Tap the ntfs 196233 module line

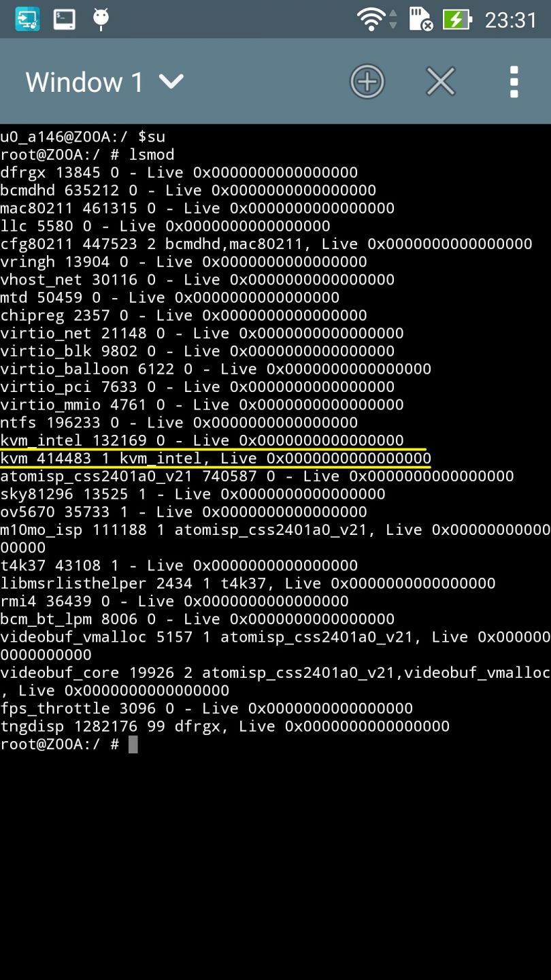(x=179, y=423)
